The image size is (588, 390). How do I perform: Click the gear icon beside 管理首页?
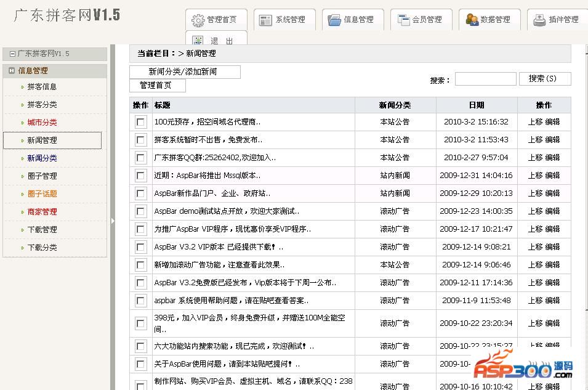198,20
